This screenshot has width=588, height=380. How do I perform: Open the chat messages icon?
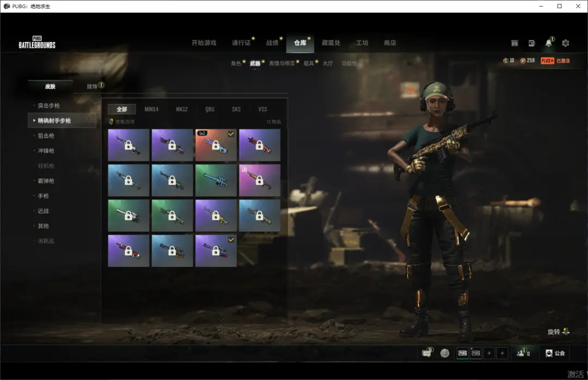tap(427, 353)
